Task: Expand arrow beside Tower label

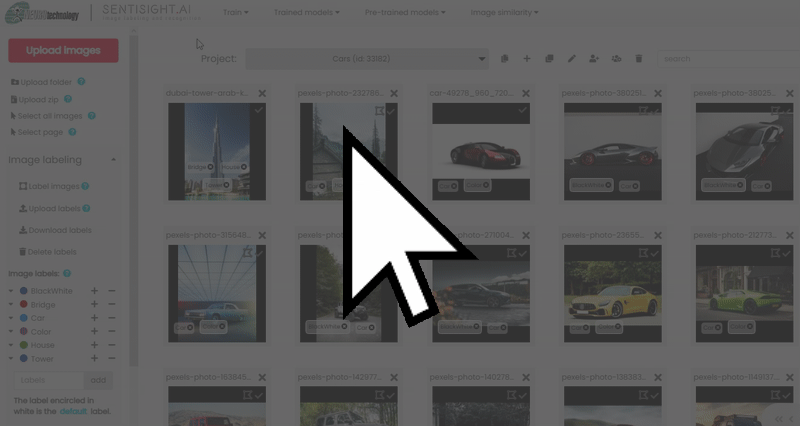Action: pyautogui.click(x=11, y=359)
